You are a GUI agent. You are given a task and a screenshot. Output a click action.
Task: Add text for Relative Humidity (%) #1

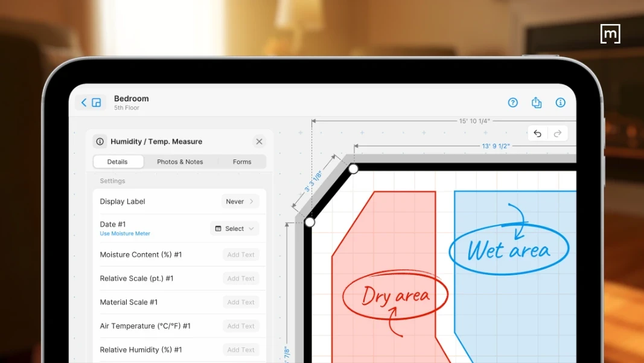click(241, 350)
